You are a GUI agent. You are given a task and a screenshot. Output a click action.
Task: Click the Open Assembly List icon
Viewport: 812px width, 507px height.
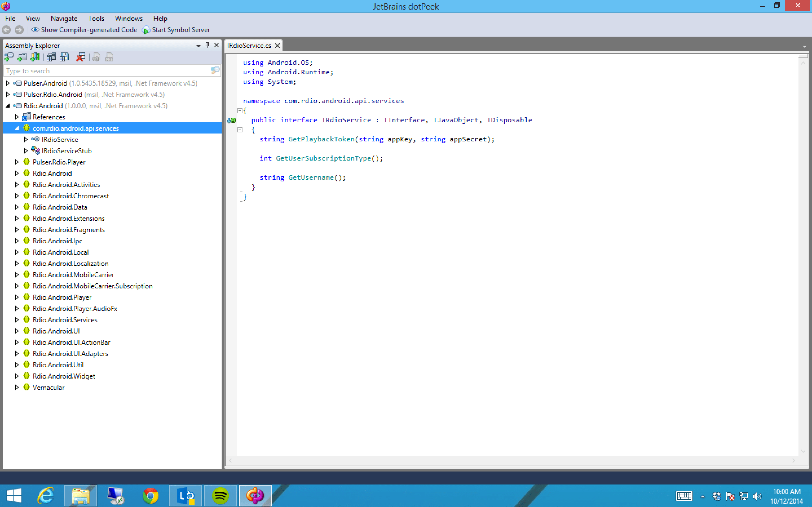(x=51, y=57)
